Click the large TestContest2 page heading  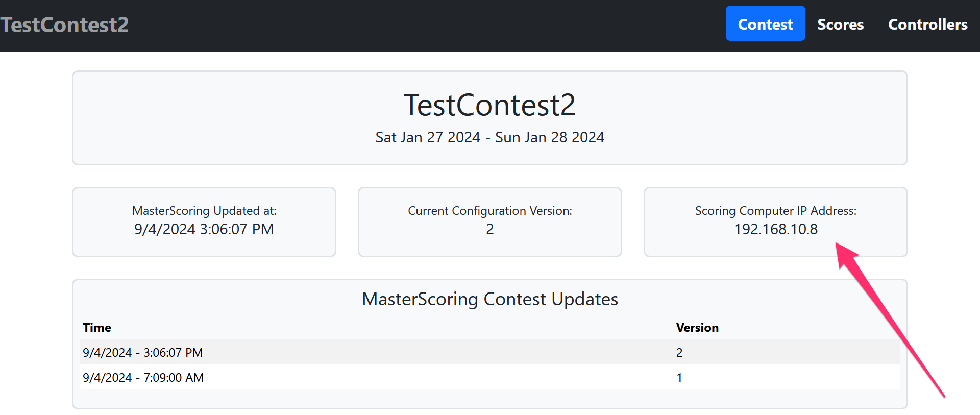(x=489, y=105)
